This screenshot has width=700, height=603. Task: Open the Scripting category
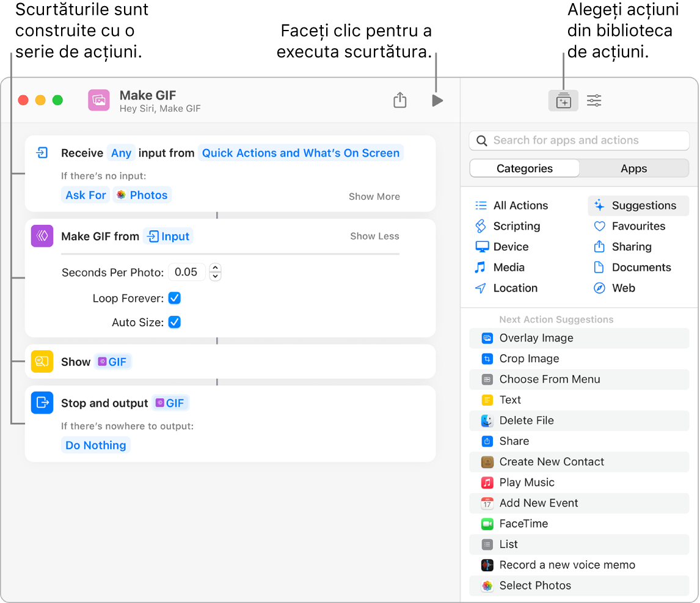516,226
